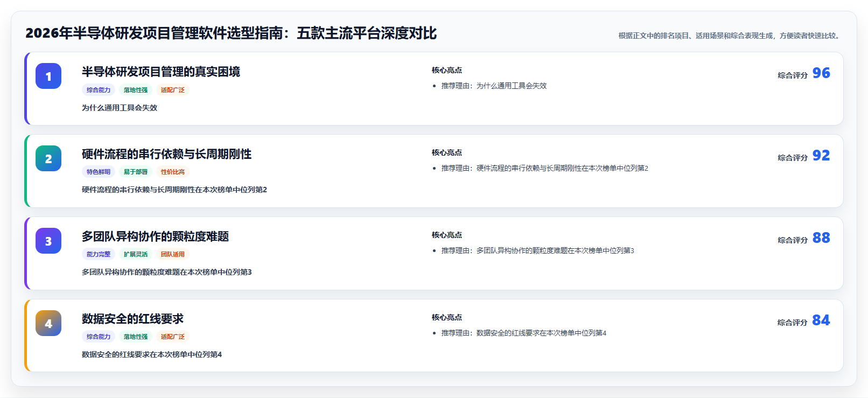The width and height of the screenshot is (868, 398).
Task: Click the rank 2 number badge
Action: 48,158
